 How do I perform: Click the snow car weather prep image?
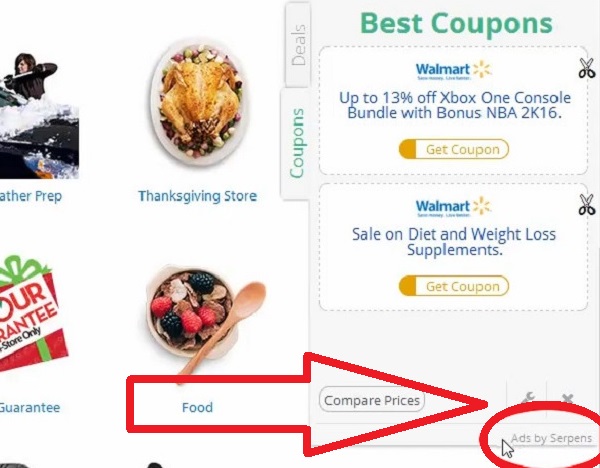tap(38, 116)
